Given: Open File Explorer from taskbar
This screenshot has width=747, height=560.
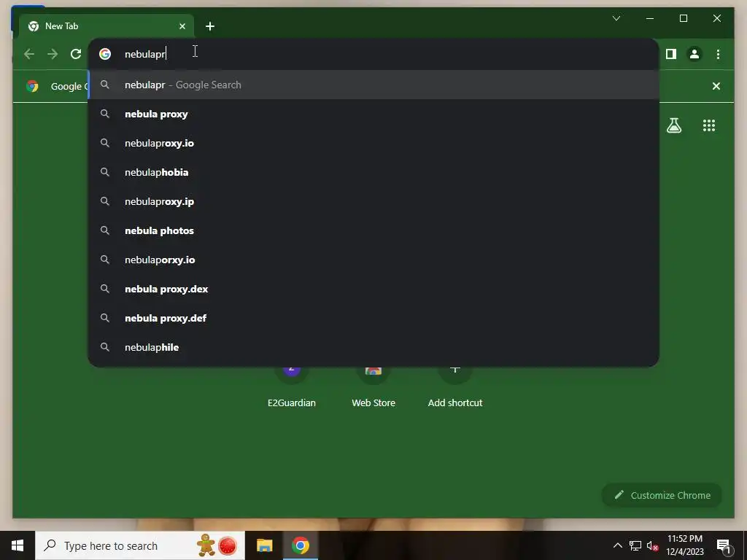Looking at the screenshot, I should (264, 545).
